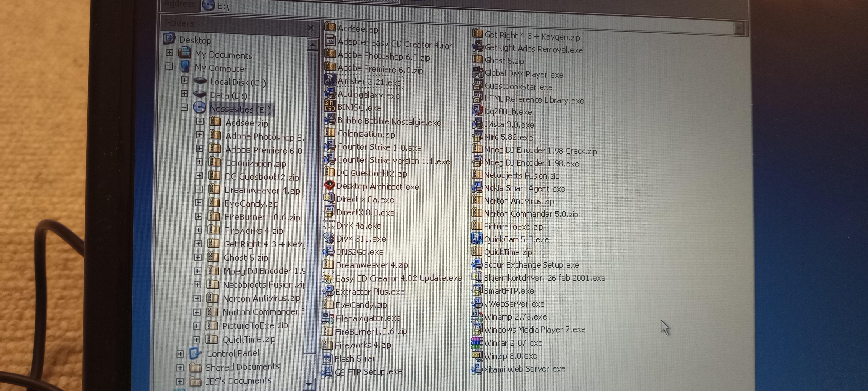This screenshot has height=391, width=868.
Task: Click Folders pane scrollbar down arrow
Action: click(x=309, y=384)
